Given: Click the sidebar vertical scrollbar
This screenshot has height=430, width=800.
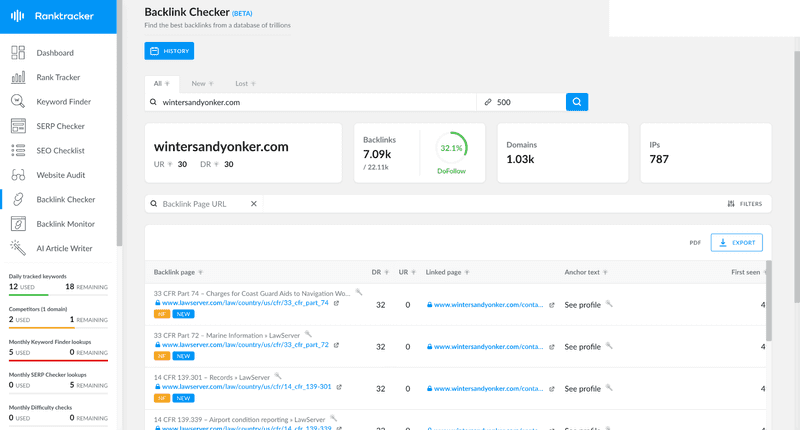Looking at the screenshot, I should [x=119, y=122].
